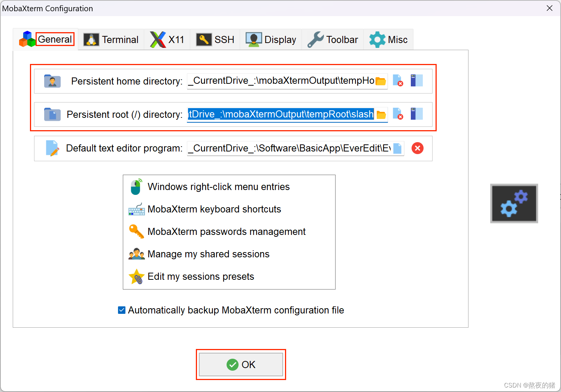Clear default text editor with red X
The image size is (561, 392).
[418, 148]
